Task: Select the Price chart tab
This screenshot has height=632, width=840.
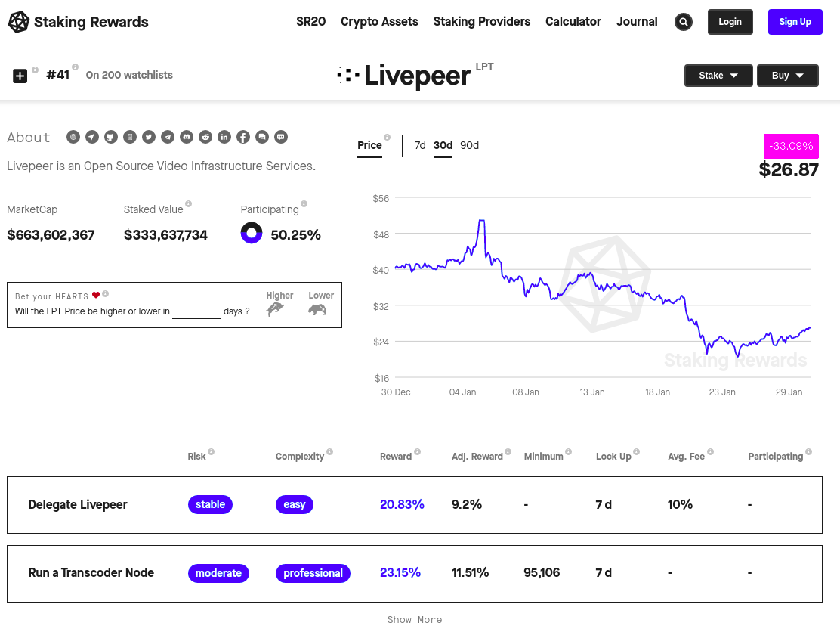Action: 369,145
